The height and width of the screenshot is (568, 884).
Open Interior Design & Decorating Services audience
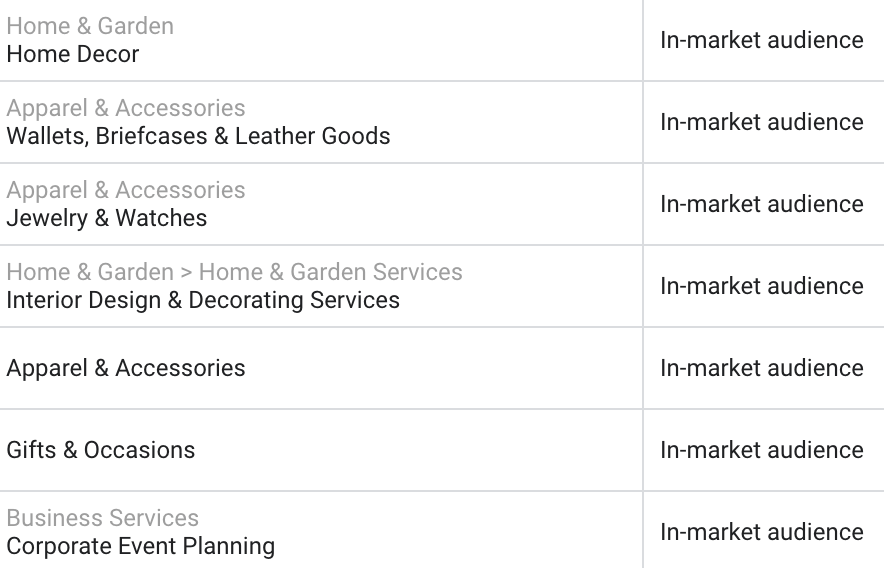pyautogui.click(x=203, y=300)
